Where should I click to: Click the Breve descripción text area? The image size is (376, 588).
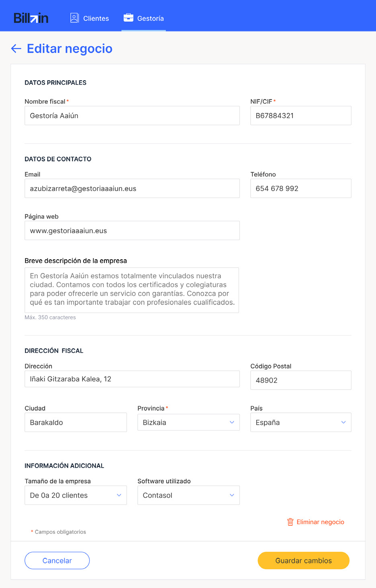pyautogui.click(x=132, y=290)
